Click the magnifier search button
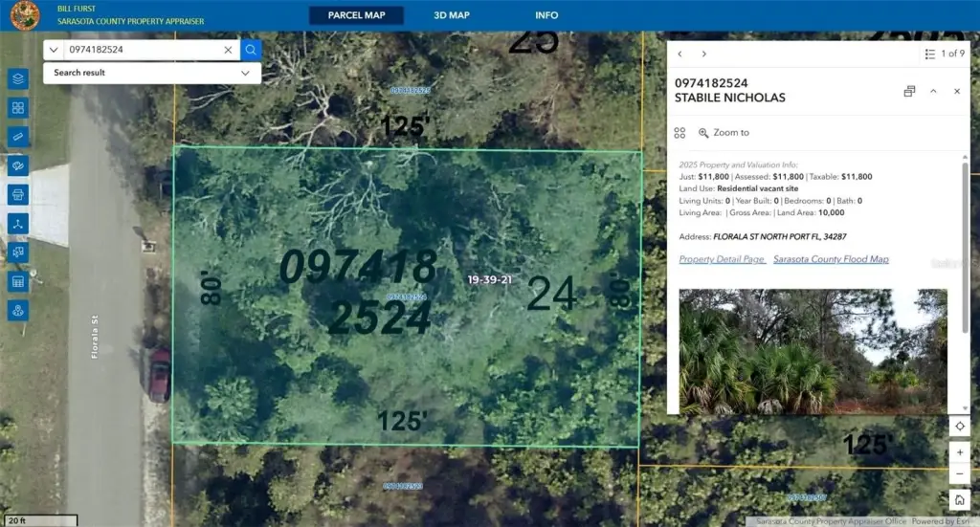980x527 pixels. point(251,50)
